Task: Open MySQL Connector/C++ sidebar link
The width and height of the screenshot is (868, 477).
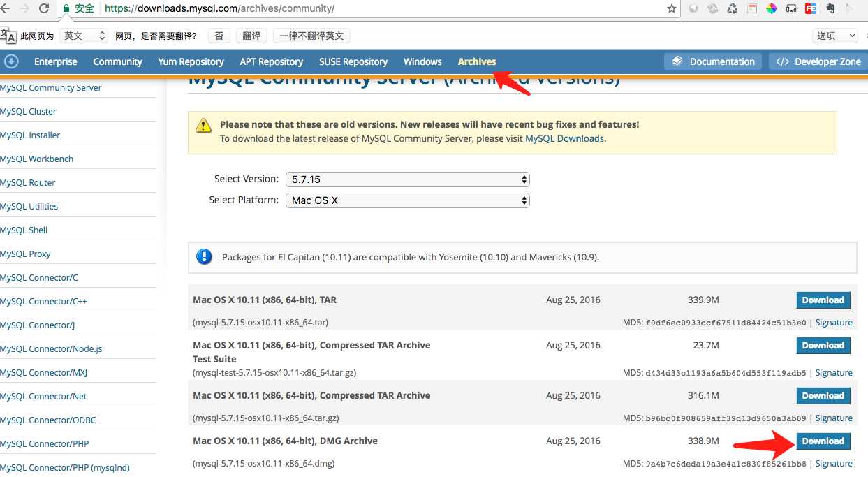Action: [43, 301]
